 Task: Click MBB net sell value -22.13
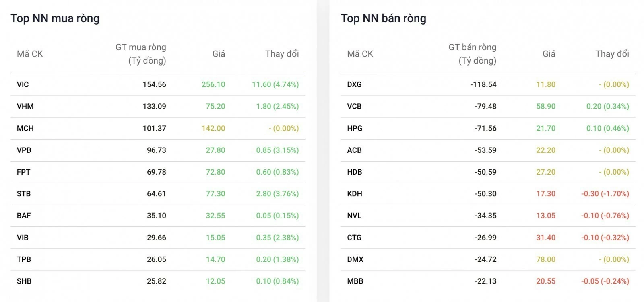coord(485,281)
